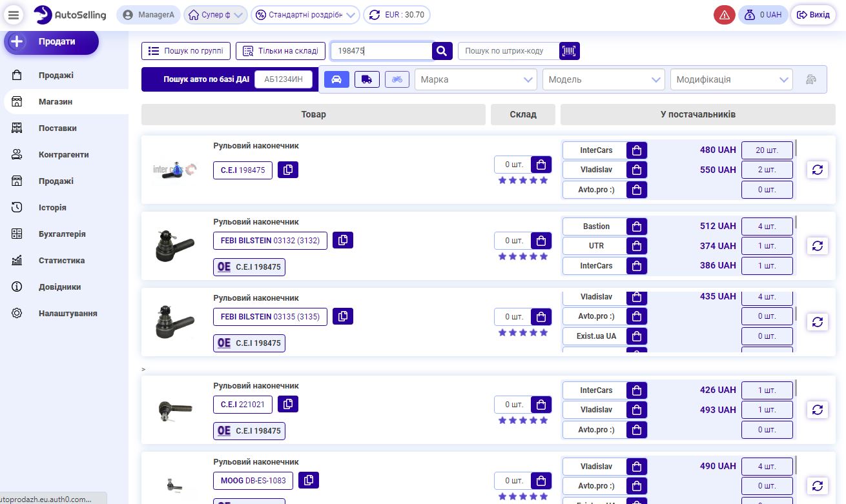Click the star rating for FEBI 03132

point(523,257)
